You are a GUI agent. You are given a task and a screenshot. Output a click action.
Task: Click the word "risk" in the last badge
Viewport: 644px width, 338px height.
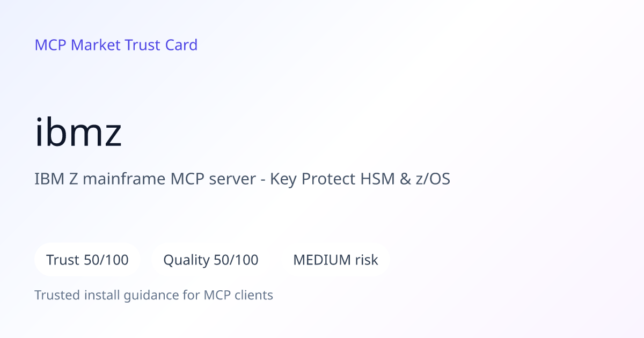(367, 260)
